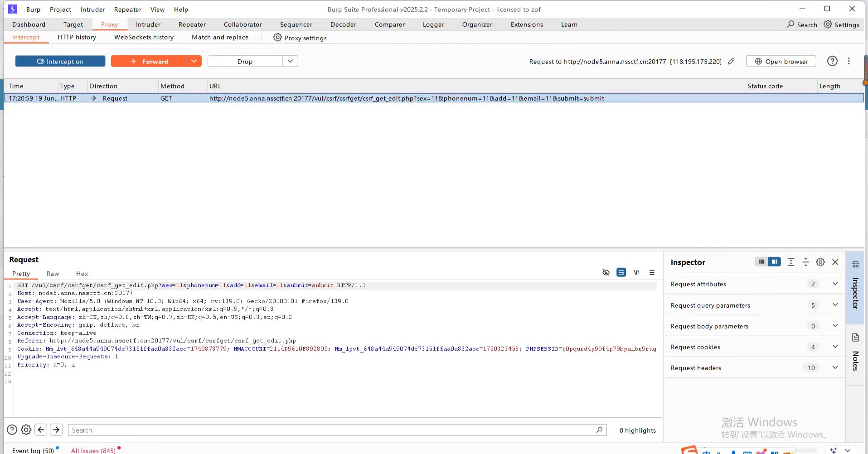The height and width of the screenshot is (454, 868).
Task: Click the Host header line in request
Action: pos(75,293)
